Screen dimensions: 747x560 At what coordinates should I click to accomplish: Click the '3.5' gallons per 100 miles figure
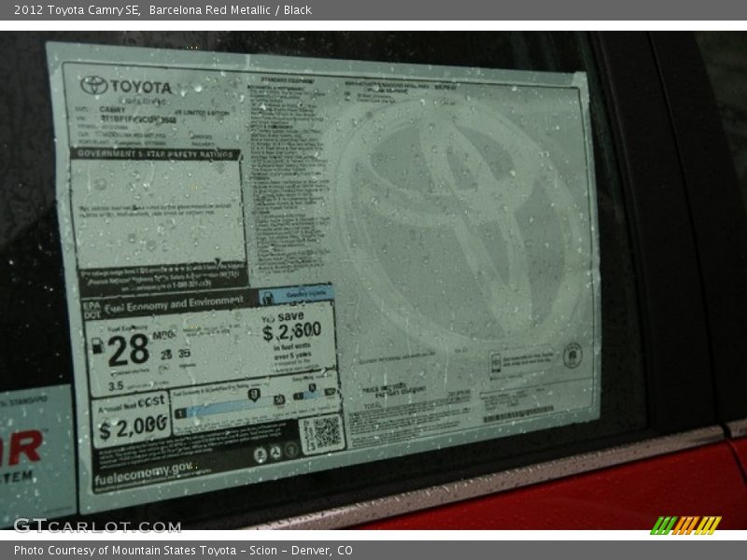coord(116,385)
